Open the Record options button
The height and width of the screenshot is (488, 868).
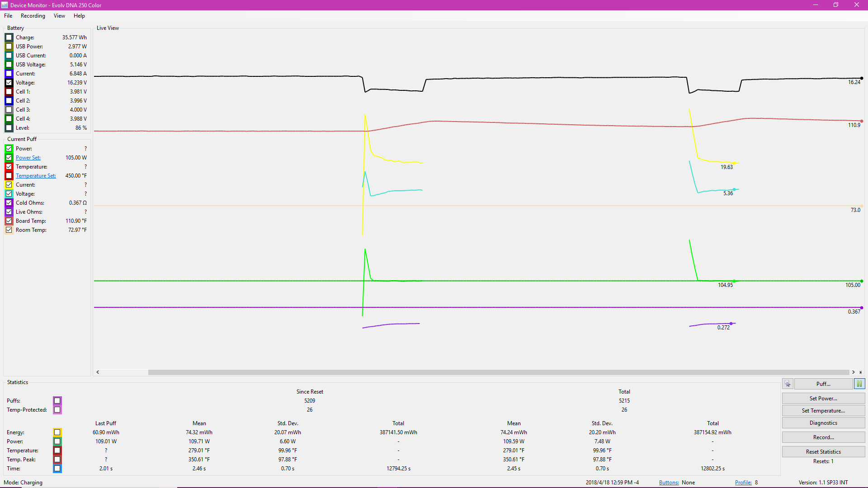tap(823, 437)
